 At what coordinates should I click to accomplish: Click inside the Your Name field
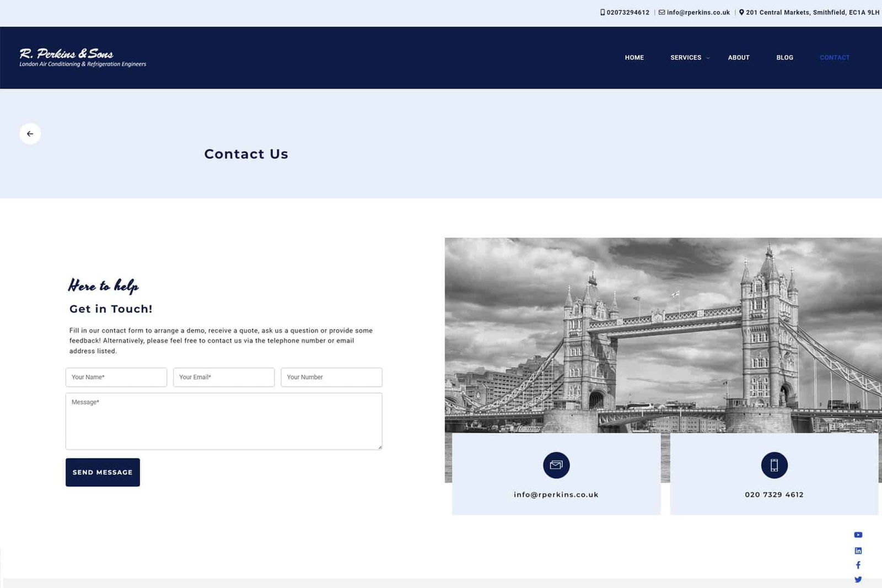click(x=116, y=377)
